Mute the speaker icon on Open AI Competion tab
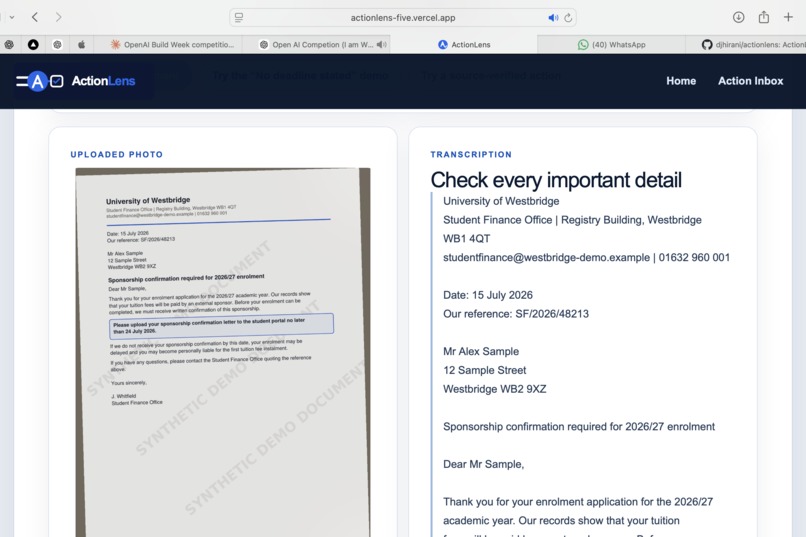Viewport: 806px width, 537px height. [381, 45]
